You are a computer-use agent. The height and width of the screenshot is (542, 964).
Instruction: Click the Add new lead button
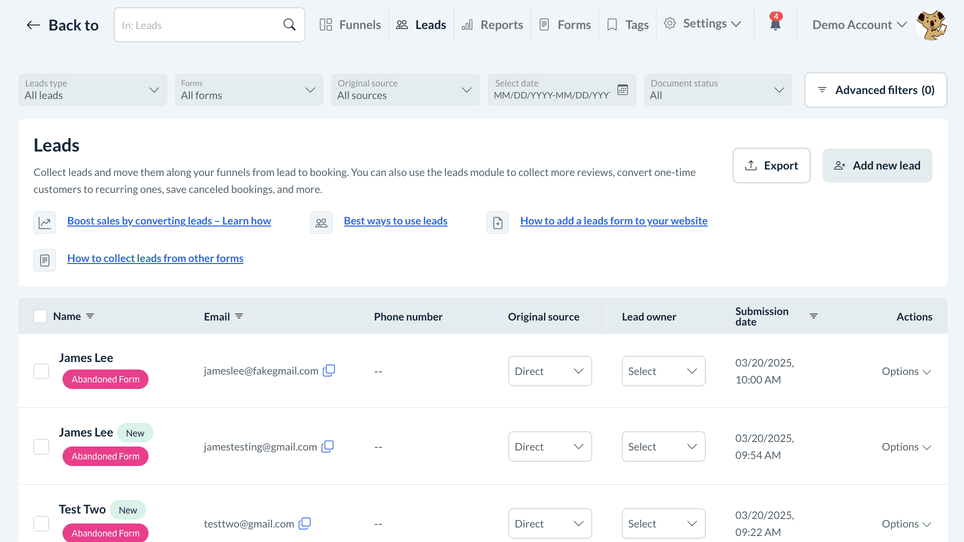pyautogui.click(x=877, y=166)
